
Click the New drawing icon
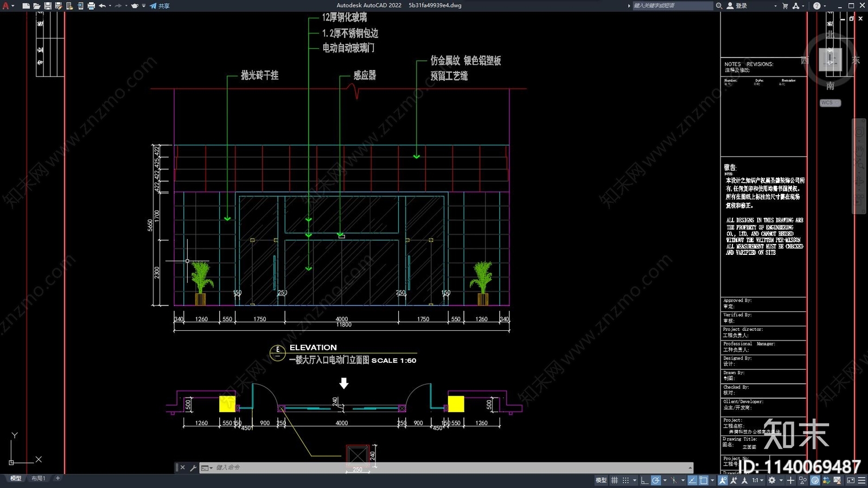point(26,5)
